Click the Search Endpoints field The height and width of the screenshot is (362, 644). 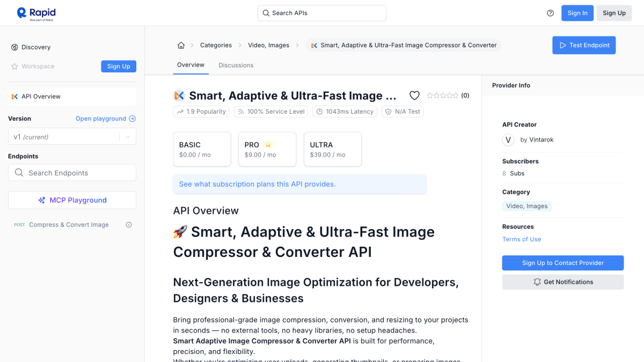(72, 173)
